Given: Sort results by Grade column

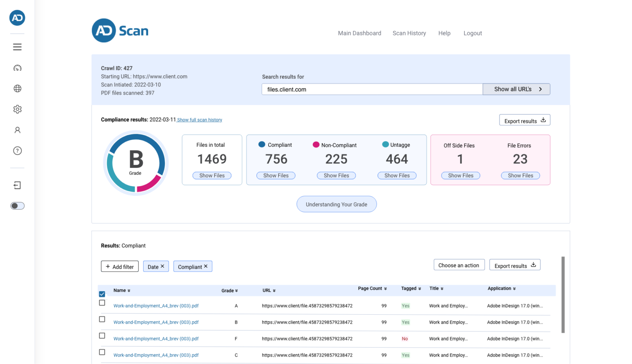Looking at the screenshot, I should coord(229,291).
